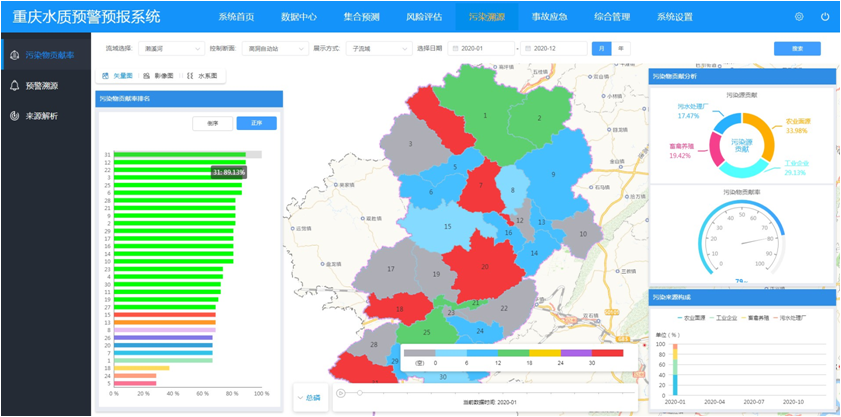Collapse the 总编 expander panel

click(308, 398)
